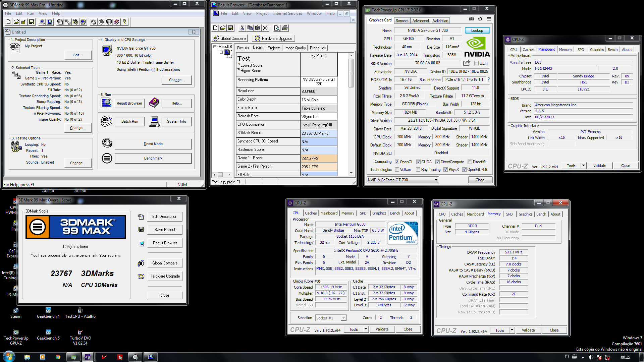Click Copy icon in Result Browser toolbar
This screenshot has width=644, height=362.
[250, 28]
